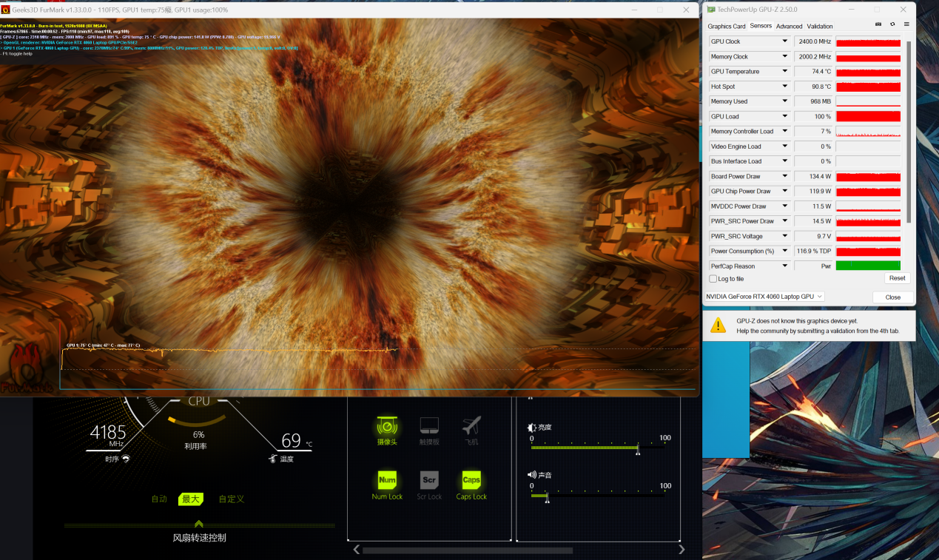Toggle the camera (摄像头) icon
The height and width of the screenshot is (560, 939).
[386, 427]
